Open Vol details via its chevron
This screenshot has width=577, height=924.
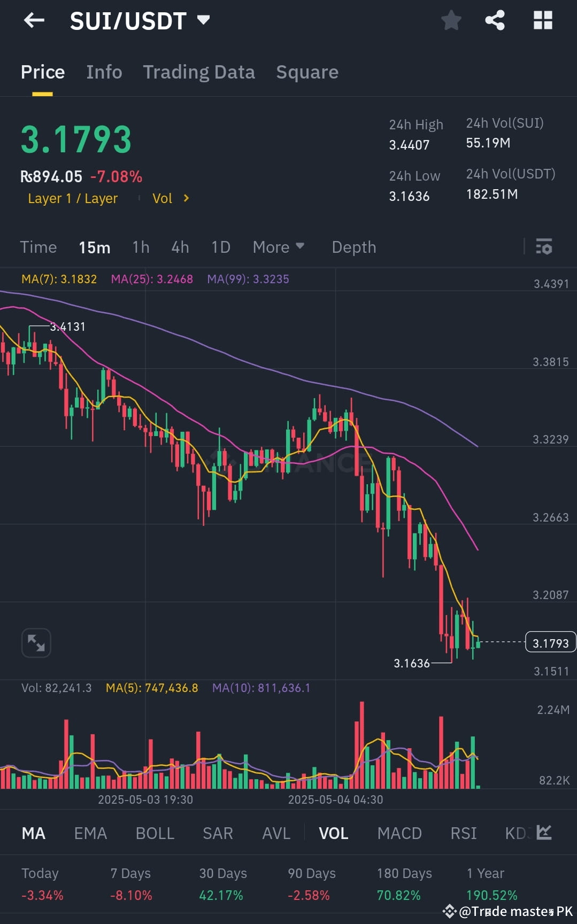[170, 198]
